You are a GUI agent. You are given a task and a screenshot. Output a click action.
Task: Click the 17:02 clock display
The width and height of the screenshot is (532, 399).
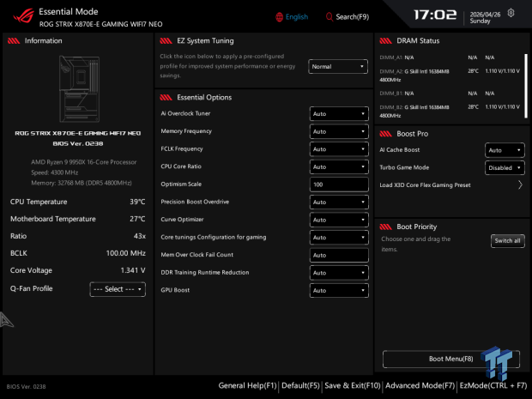(x=435, y=15)
